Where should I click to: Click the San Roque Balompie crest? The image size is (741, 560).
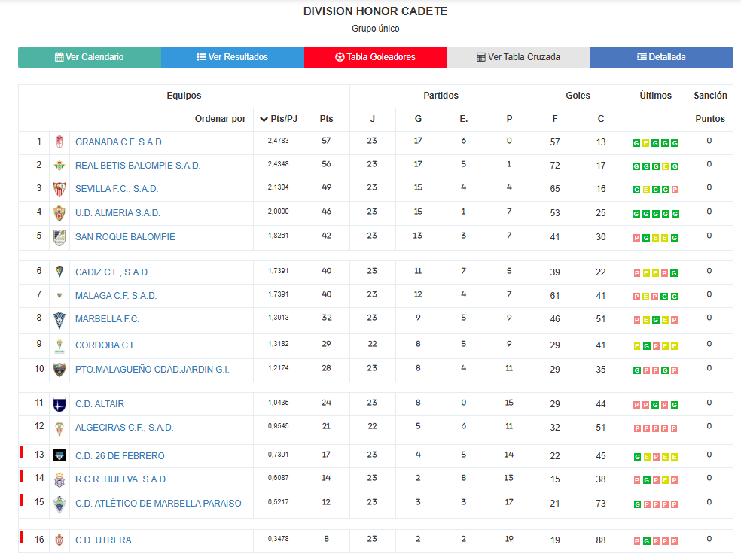click(x=59, y=238)
